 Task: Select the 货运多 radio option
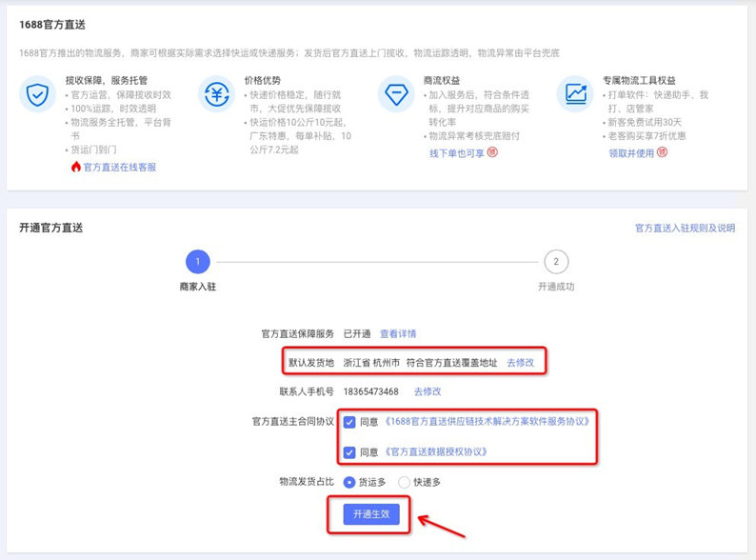(x=349, y=483)
